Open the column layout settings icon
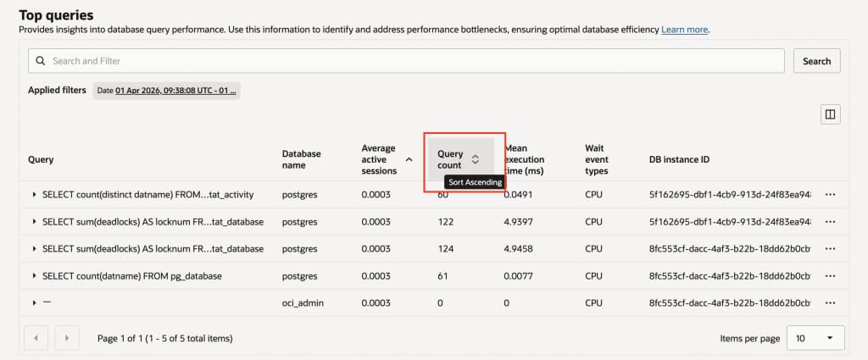Image resolution: width=868 pixels, height=360 pixels. pos(830,114)
